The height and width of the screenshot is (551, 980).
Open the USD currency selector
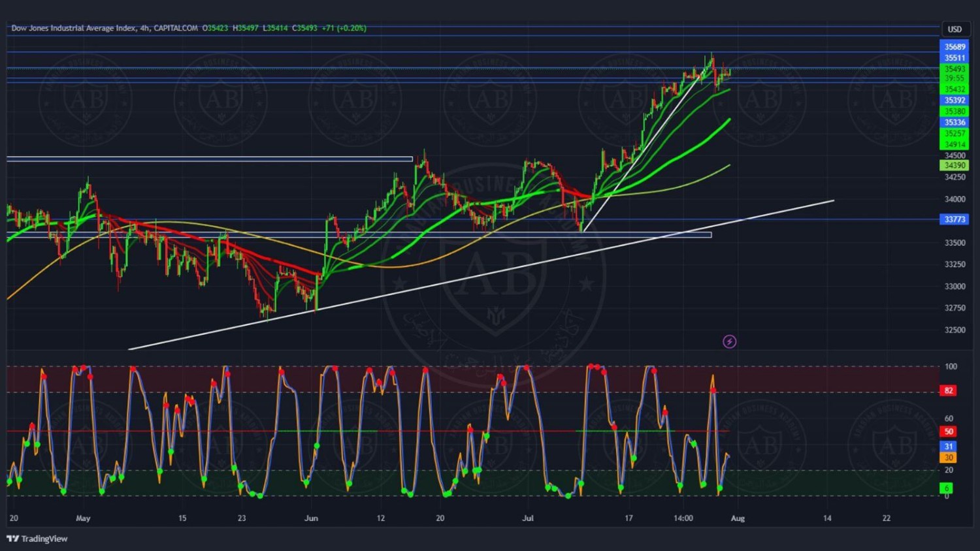(955, 29)
